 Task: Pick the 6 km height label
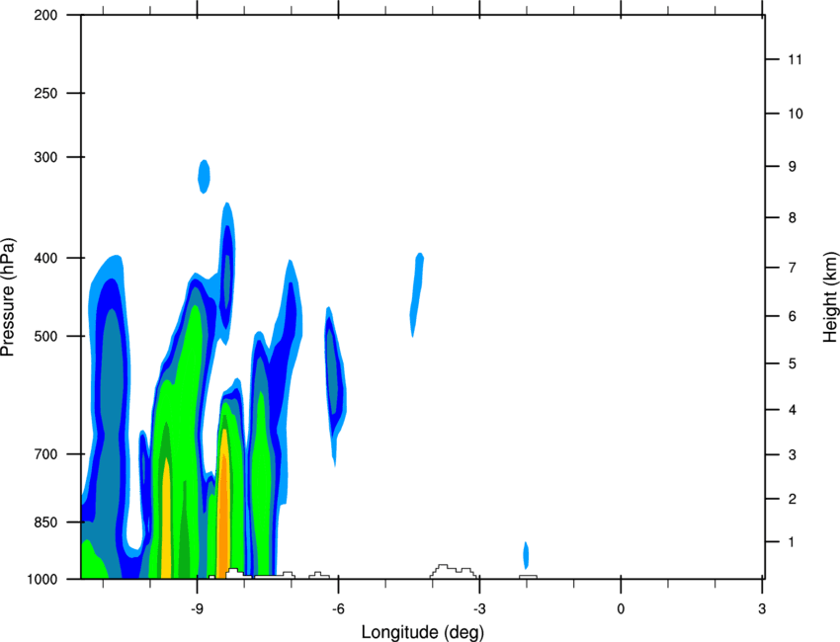793,316
